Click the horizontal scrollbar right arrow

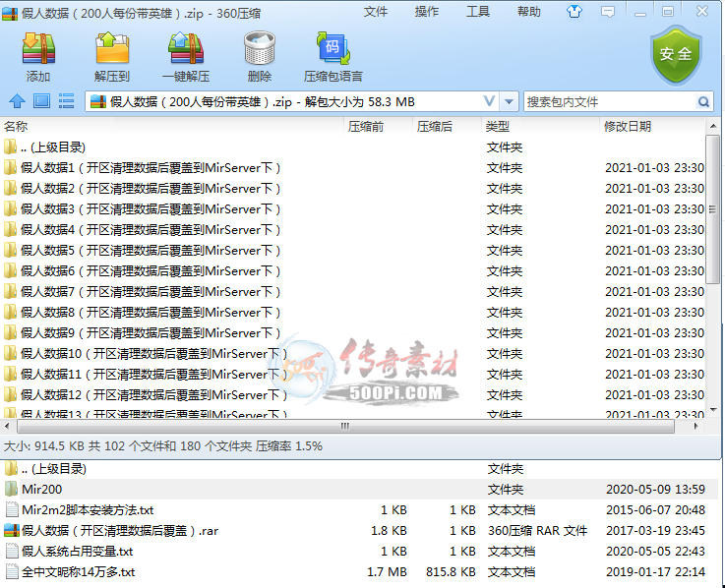pos(695,426)
